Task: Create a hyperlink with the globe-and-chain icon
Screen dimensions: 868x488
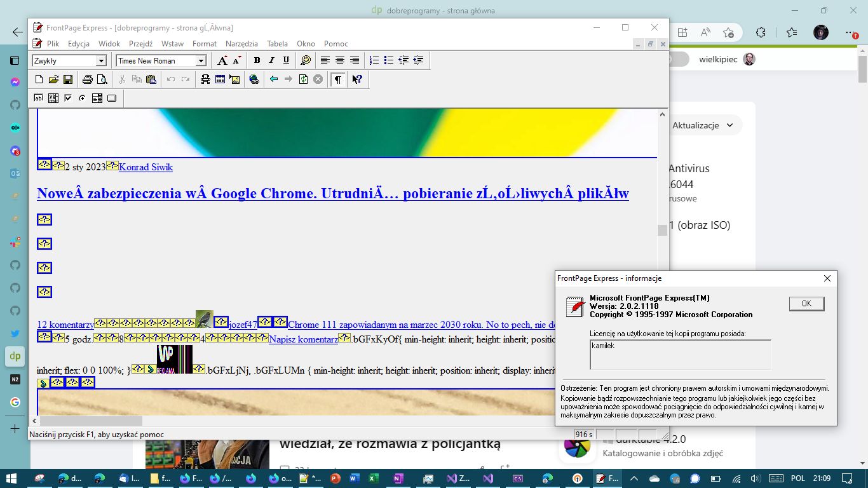Action: click(x=254, y=79)
